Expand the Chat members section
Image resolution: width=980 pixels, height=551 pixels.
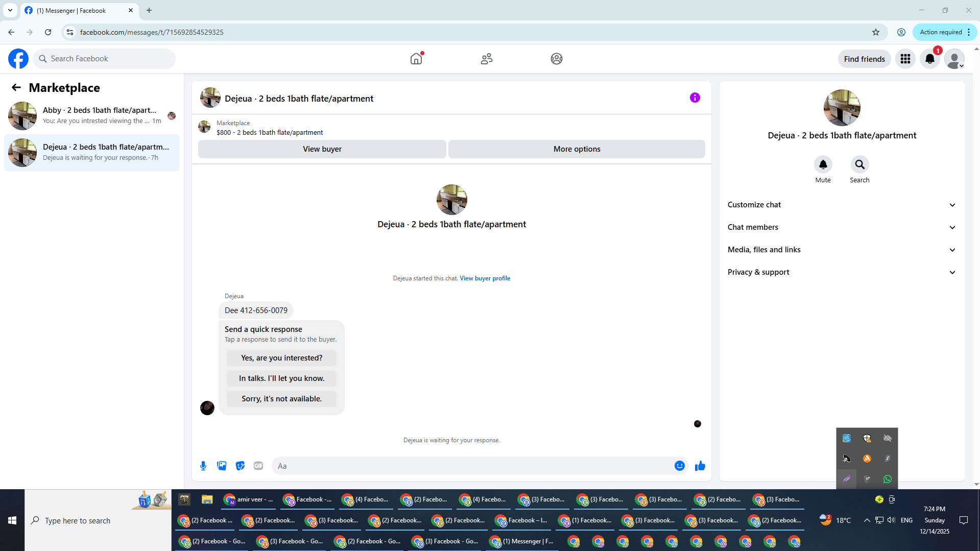842,227
